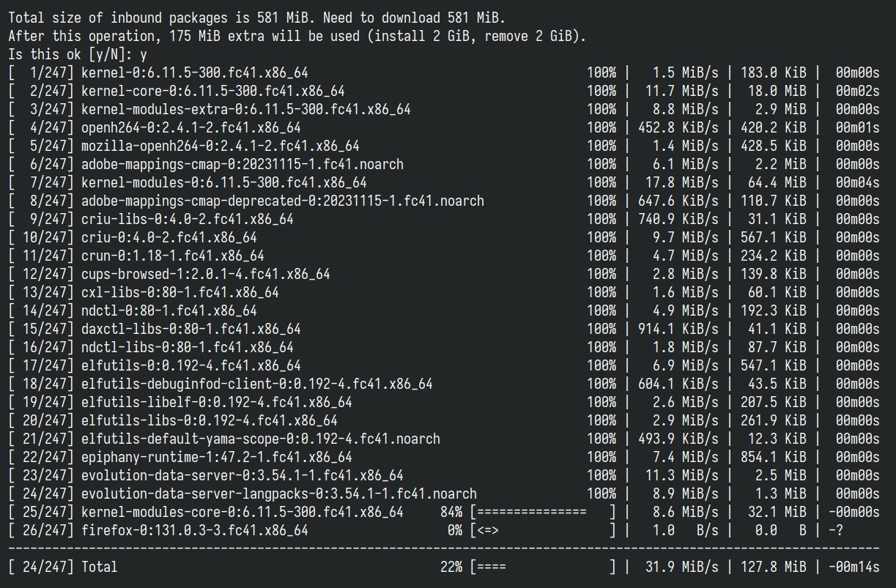
Task: Click the elfutils-default-yama-scope package name
Action: (x=261, y=439)
